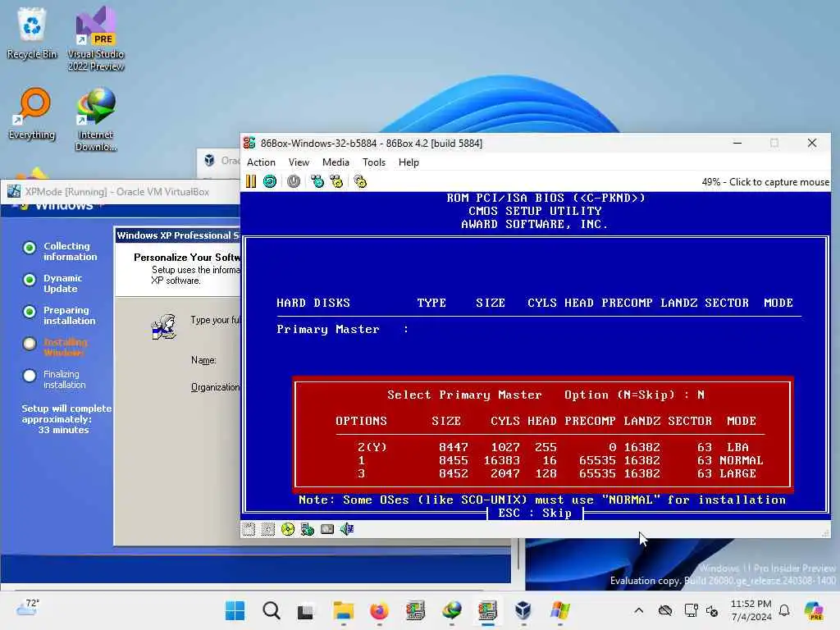Open the Tools menu in 86Box
The height and width of the screenshot is (630, 840).
[x=373, y=162]
